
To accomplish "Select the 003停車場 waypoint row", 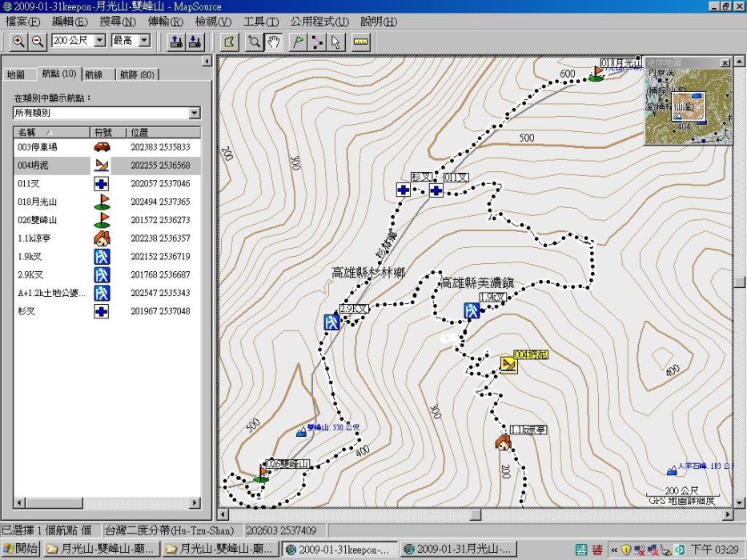I will (107, 147).
